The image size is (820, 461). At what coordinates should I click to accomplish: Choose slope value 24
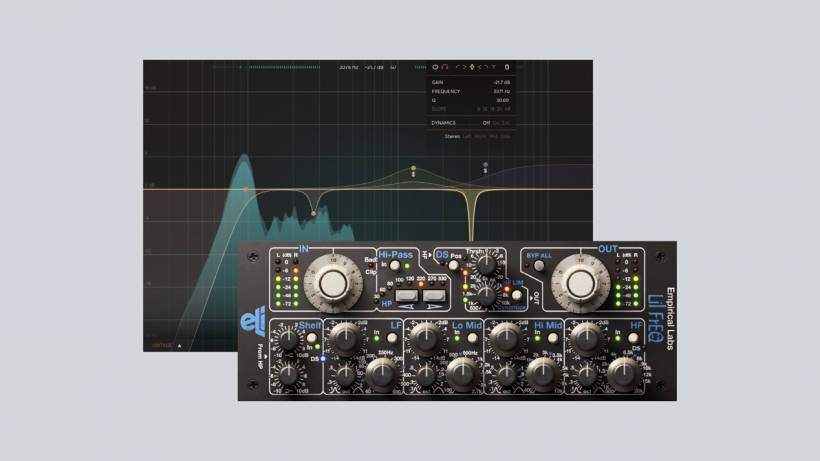tap(499, 109)
